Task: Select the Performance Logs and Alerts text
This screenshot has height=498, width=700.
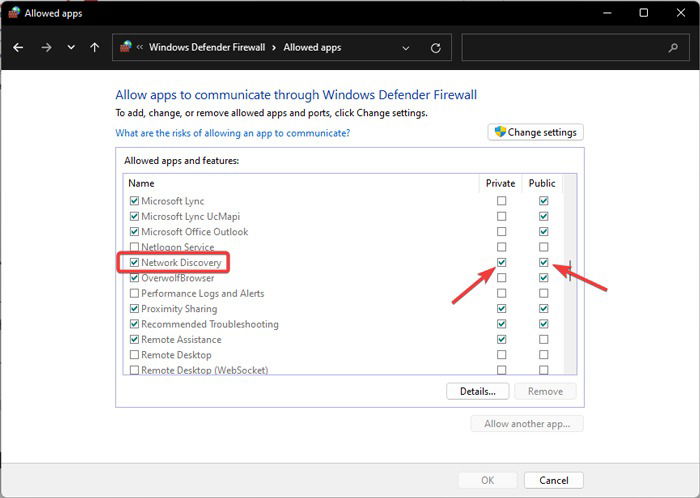Action: (203, 293)
